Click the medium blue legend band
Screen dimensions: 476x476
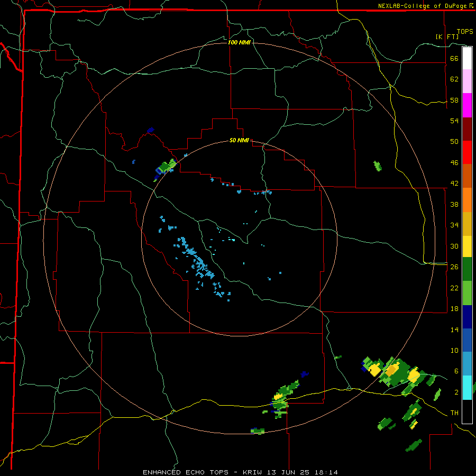pos(467,340)
